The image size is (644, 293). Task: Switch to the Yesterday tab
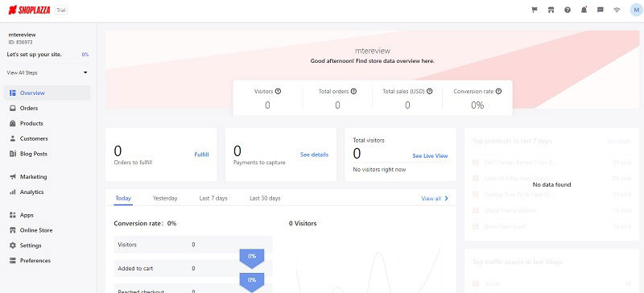coord(165,198)
